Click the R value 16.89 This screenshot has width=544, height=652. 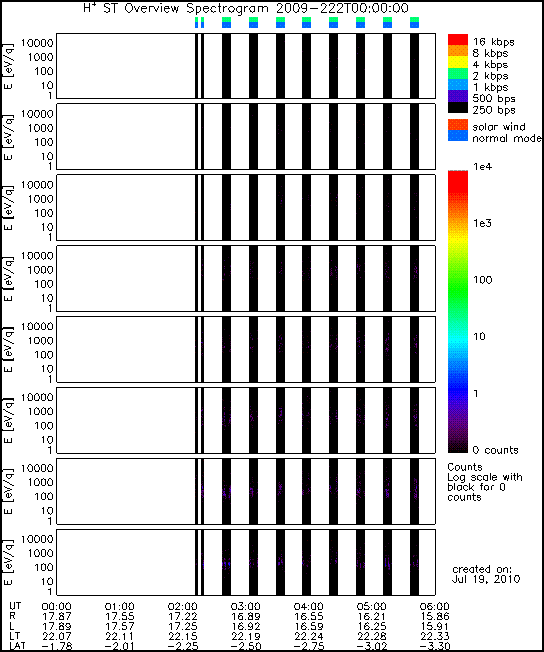245,617
